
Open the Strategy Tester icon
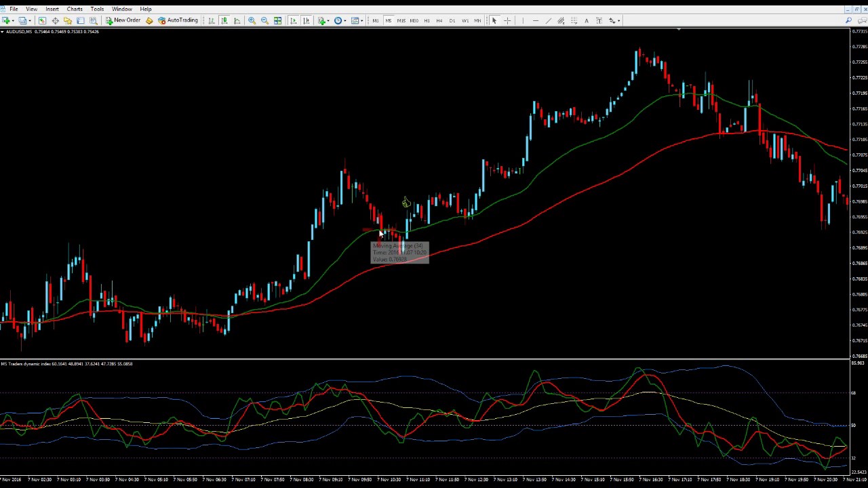tap(94, 20)
